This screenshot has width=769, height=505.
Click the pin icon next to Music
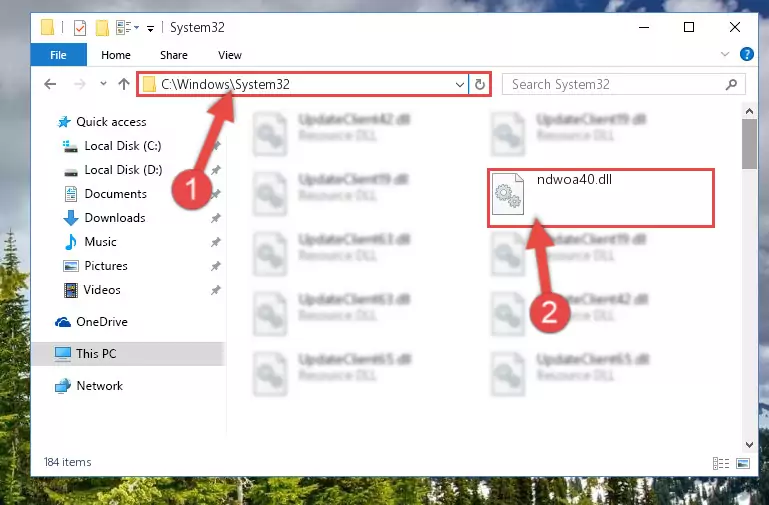point(215,242)
